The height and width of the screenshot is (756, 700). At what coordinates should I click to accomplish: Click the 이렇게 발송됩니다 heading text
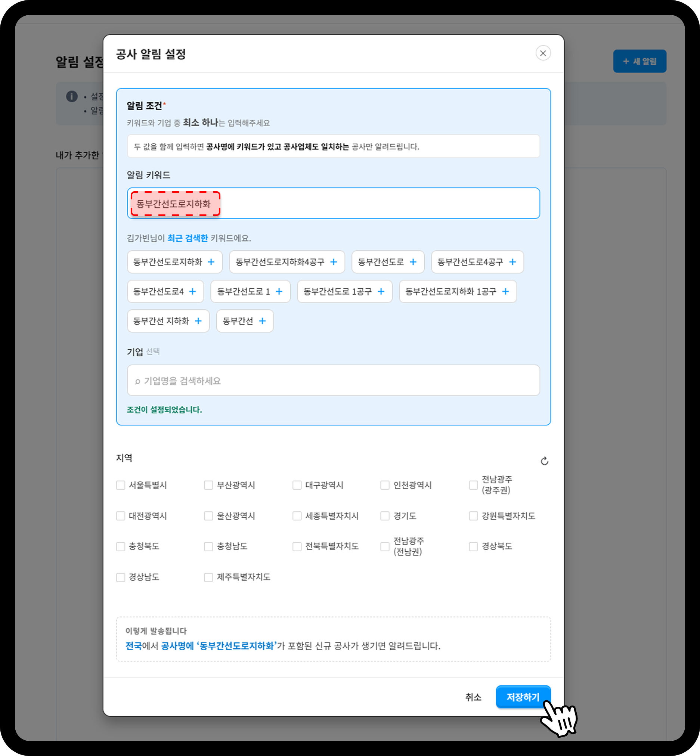point(156,630)
